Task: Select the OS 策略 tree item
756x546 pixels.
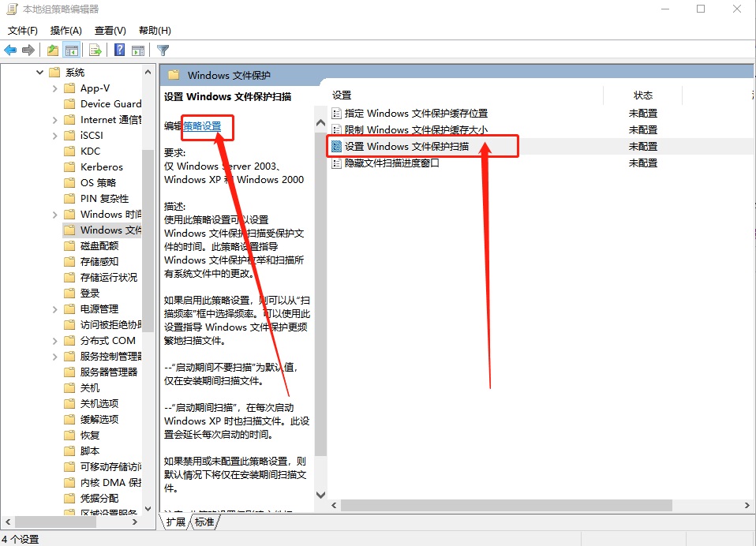Action: (99, 183)
